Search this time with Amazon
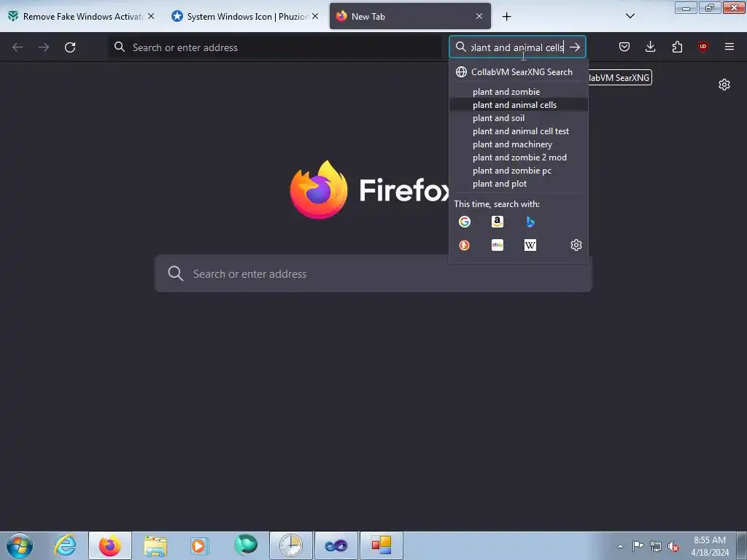The width and height of the screenshot is (747, 560). [x=498, y=222]
